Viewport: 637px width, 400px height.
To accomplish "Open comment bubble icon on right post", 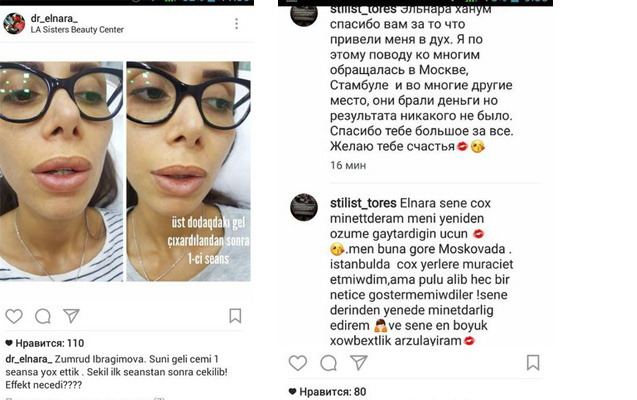I will (328, 363).
